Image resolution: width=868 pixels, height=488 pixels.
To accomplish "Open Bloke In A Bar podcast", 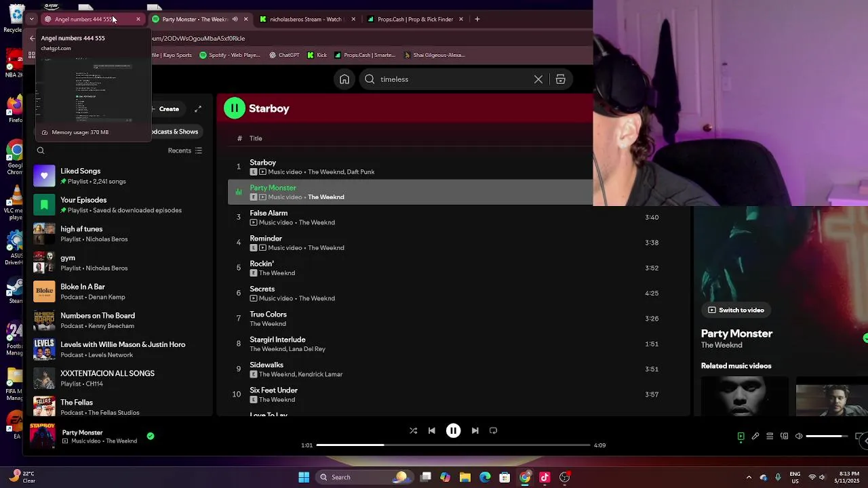I will [x=120, y=291].
